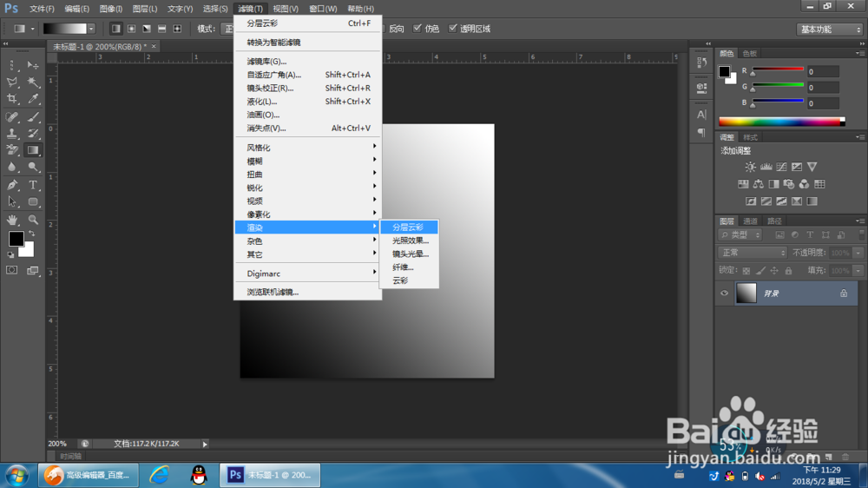Screen dimensions: 868x488
Task: Toggle the 仿色 dither checkbox
Action: [x=418, y=29]
